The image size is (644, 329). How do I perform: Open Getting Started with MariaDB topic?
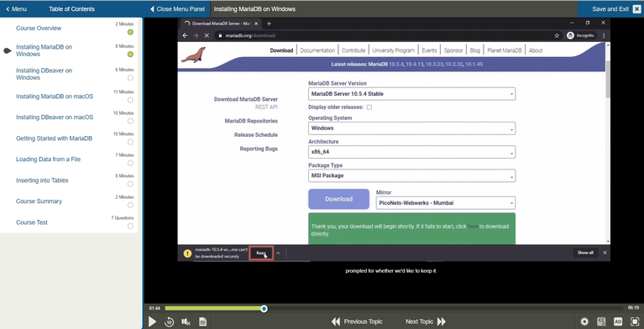click(x=55, y=138)
